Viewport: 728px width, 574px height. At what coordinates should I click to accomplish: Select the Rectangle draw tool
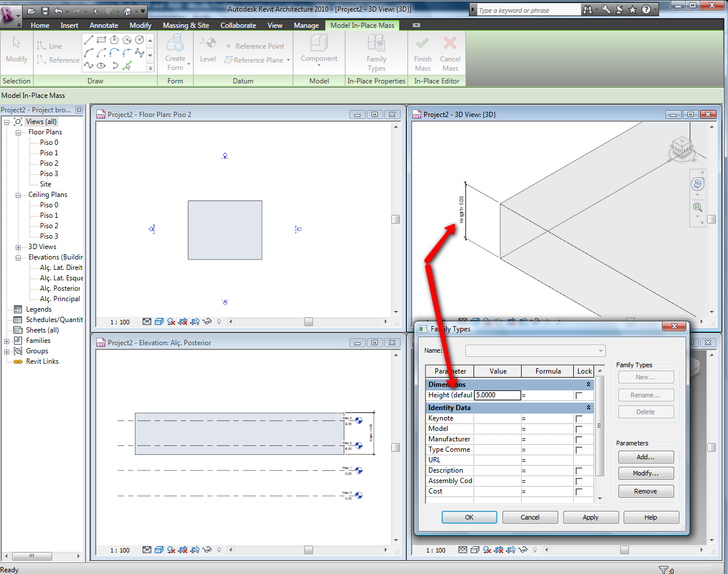tap(101, 40)
